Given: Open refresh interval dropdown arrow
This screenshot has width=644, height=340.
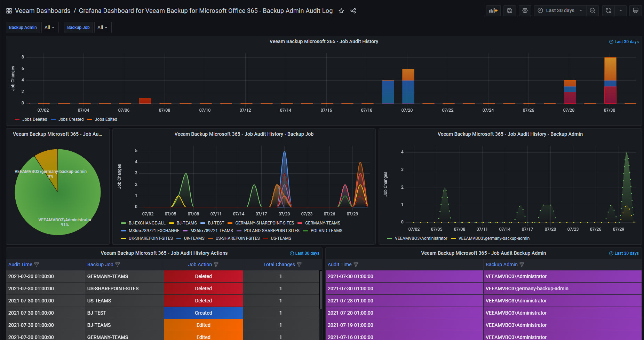Looking at the screenshot, I should 621,10.
